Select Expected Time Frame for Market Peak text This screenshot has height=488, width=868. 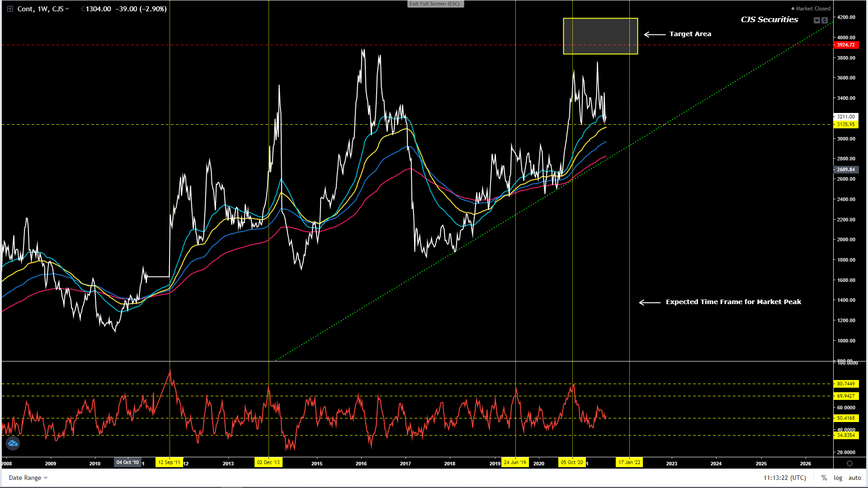point(733,302)
